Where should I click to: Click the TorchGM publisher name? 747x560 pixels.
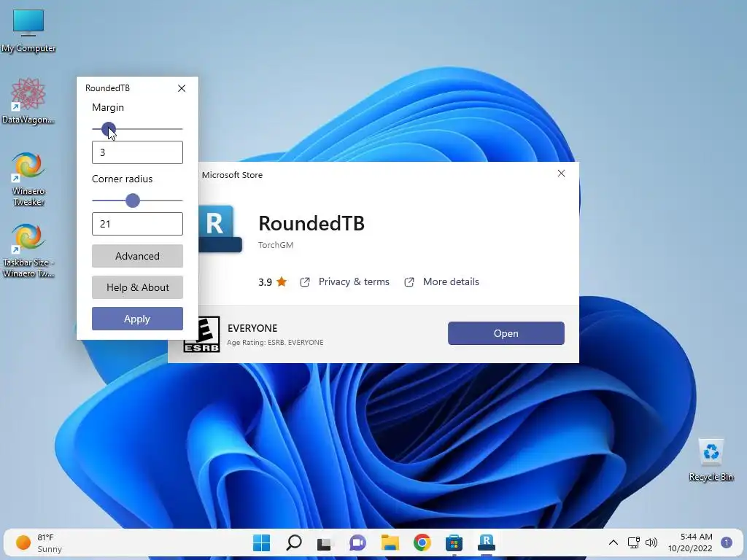click(276, 245)
